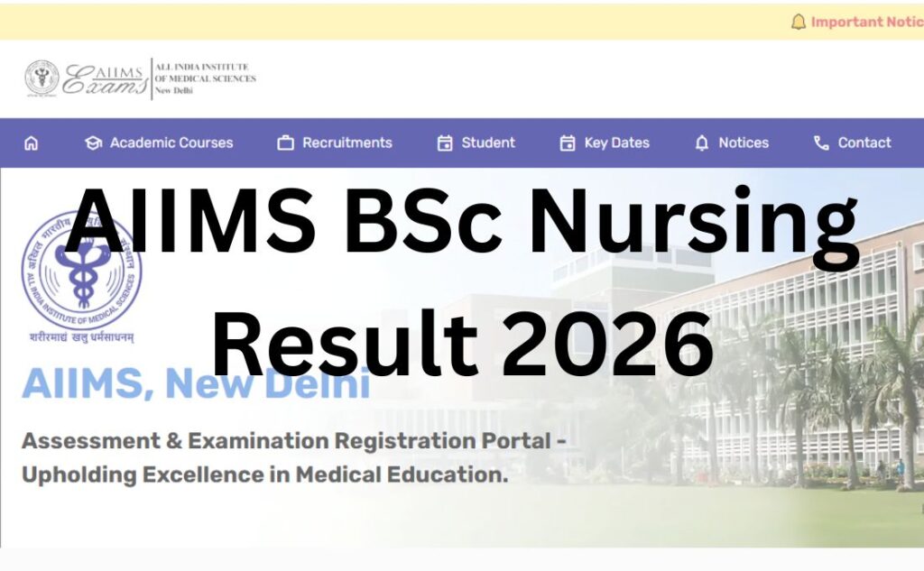Screen dimensions: 924x571
Task: Click the calendar icon beside Key Dates
Action: pyautogui.click(x=568, y=143)
